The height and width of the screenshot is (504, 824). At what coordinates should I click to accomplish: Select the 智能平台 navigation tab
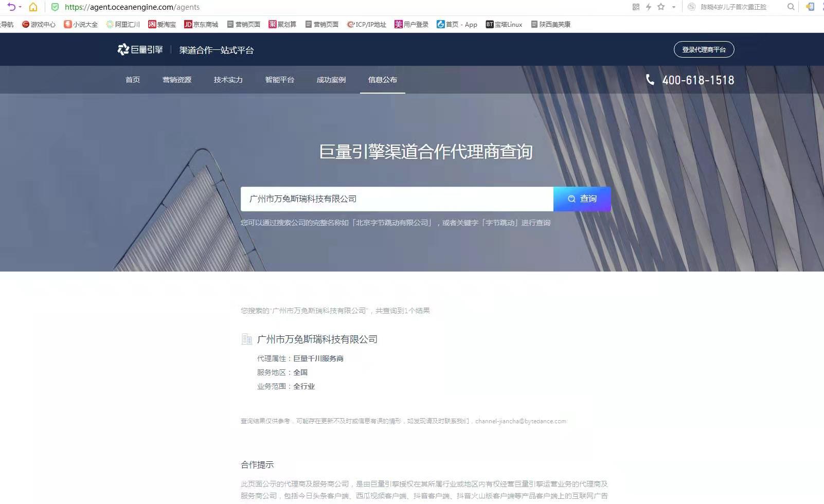click(x=280, y=80)
